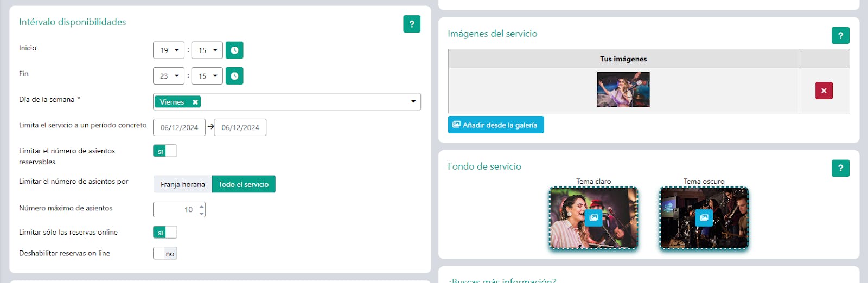Image resolution: width=868 pixels, height=283 pixels.
Task: Open help for Fondo de servicio
Action: pyautogui.click(x=840, y=168)
